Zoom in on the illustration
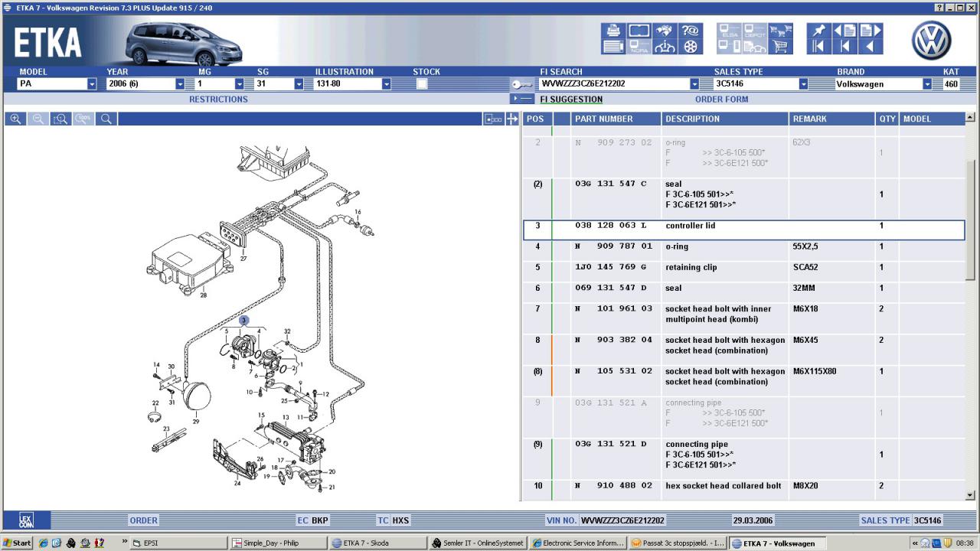 coord(15,119)
